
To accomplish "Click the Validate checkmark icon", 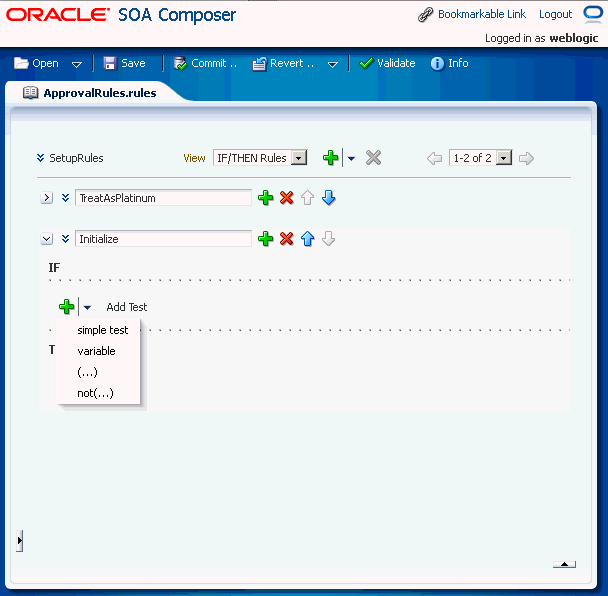I will [x=366, y=63].
